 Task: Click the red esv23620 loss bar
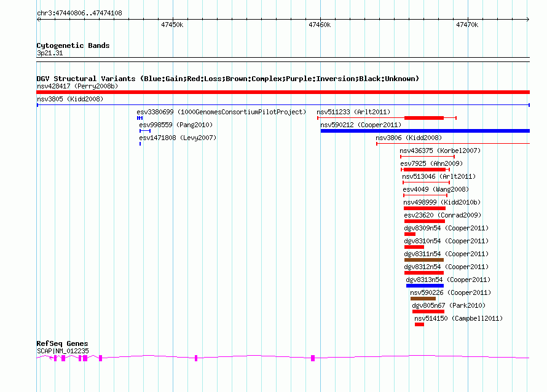[x=425, y=221]
